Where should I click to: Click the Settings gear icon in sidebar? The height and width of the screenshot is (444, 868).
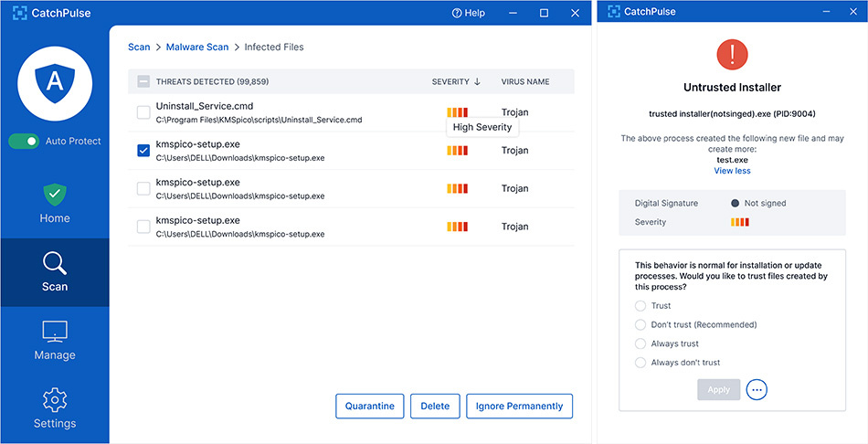click(x=55, y=400)
